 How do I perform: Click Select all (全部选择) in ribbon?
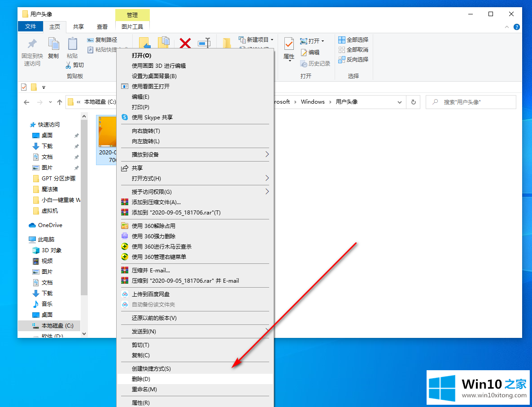(353, 40)
